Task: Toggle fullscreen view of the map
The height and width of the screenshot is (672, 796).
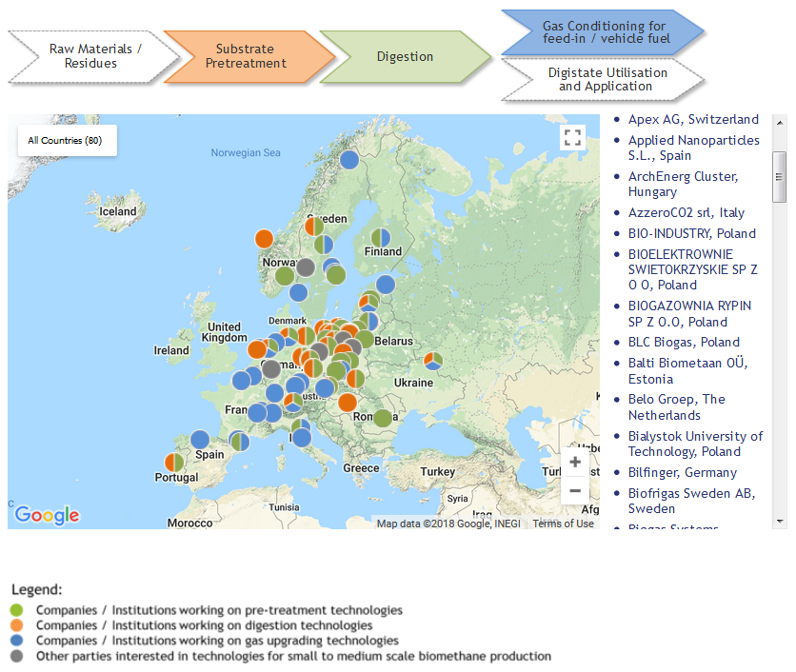Action: tap(572, 138)
